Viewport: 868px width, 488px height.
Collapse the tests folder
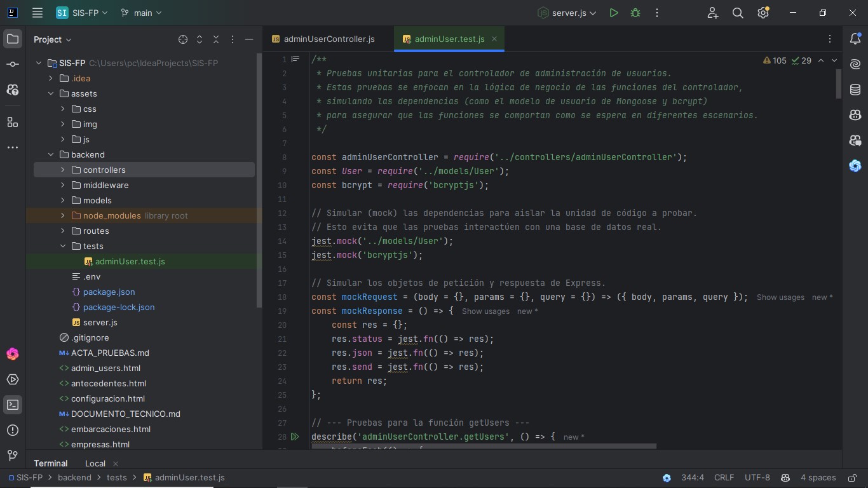click(63, 246)
